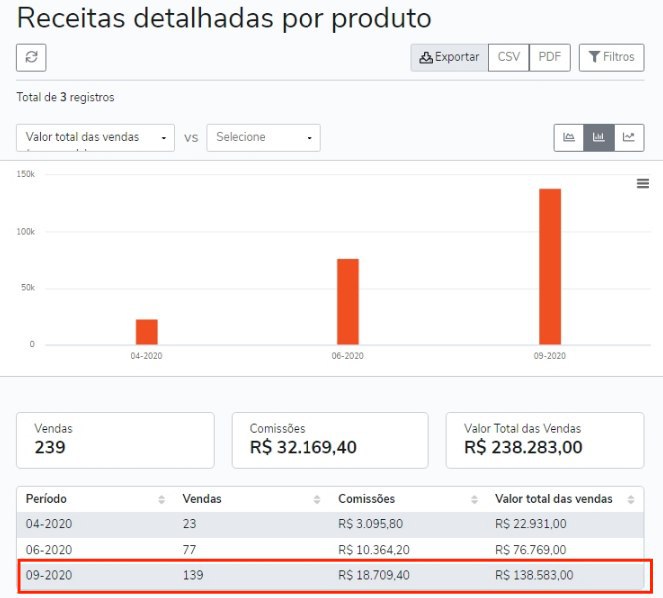
Task: Open the chart hamburger menu
Action: (643, 184)
